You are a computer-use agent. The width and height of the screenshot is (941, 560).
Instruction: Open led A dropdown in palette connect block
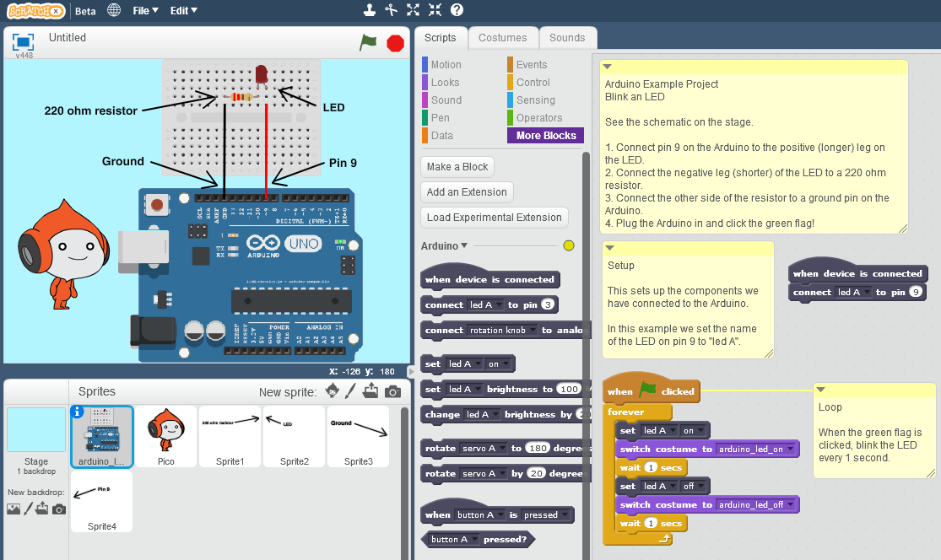tap(486, 304)
